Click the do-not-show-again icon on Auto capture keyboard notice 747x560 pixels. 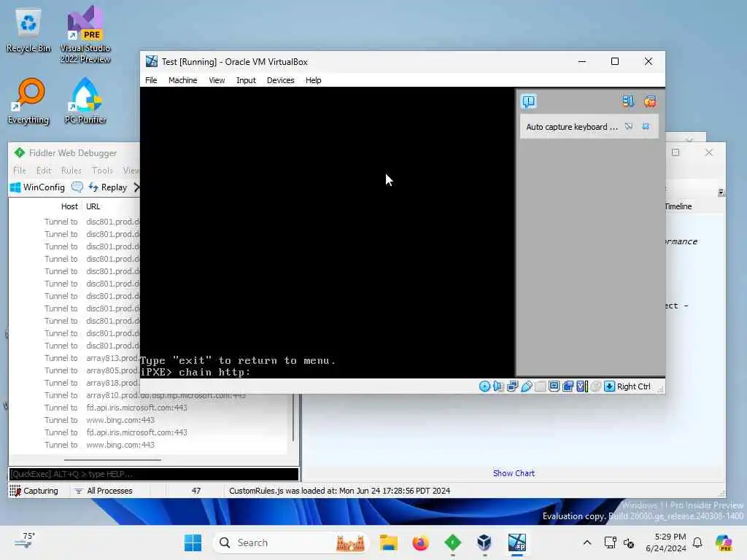coord(629,127)
